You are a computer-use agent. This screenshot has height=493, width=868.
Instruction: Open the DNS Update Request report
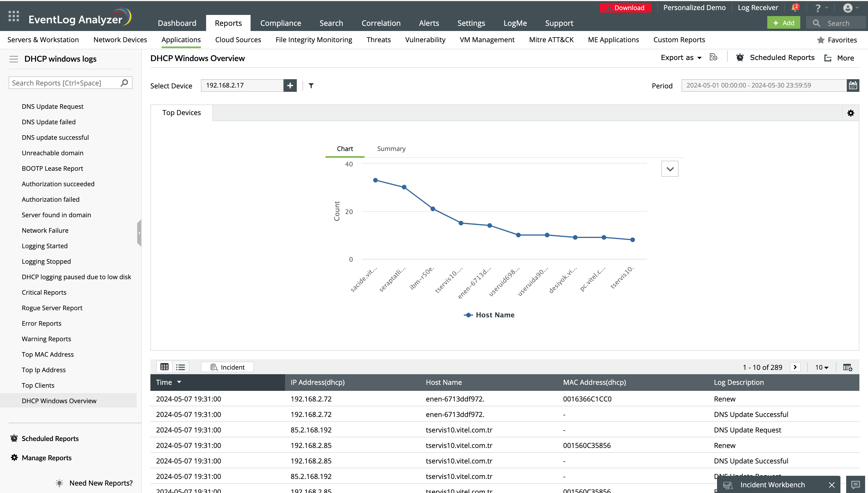click(53, 106)
